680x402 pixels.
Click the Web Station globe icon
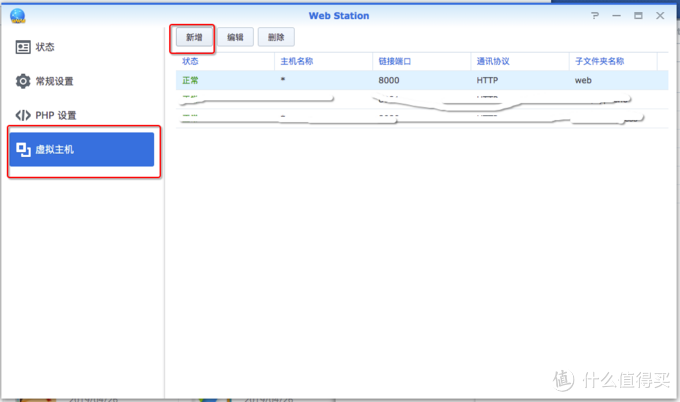point(18,16)
